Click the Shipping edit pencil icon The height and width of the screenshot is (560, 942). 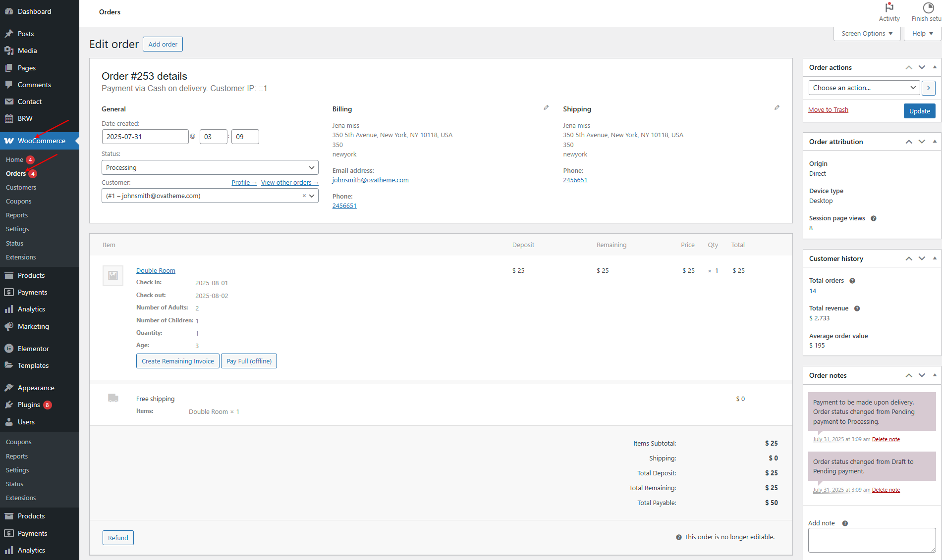pyautogui.click(x=776, y=107)
